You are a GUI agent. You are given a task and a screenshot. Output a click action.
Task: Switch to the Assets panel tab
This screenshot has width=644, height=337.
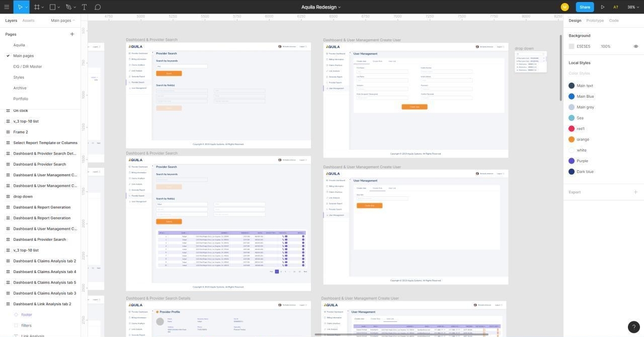click(x=28, y=20)
